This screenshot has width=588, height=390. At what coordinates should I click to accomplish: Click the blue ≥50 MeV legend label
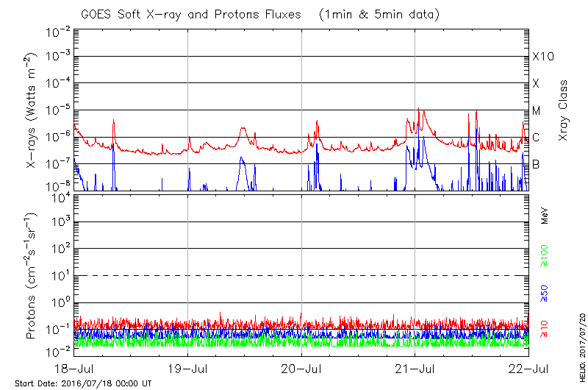[545, 294]
